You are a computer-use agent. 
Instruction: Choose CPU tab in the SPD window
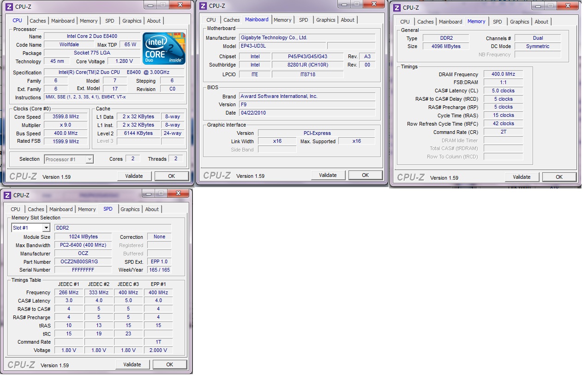16,209
